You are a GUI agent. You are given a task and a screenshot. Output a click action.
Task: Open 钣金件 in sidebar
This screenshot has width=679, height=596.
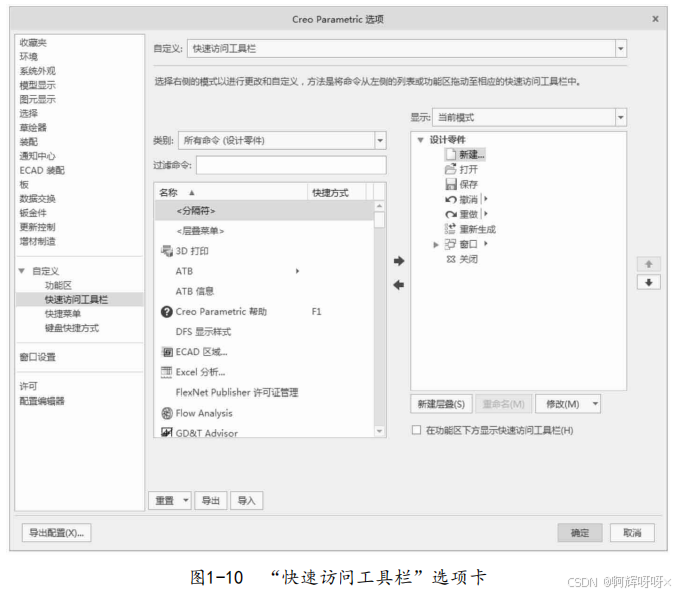[33, 213]
